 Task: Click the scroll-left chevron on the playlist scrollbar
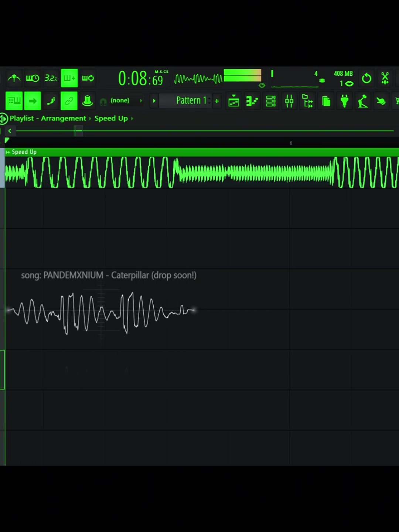(x=10, y=131)
